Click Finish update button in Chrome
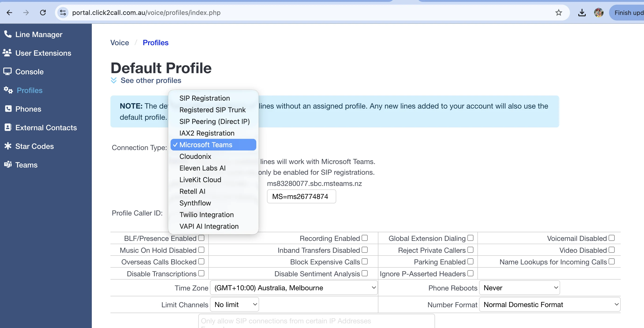 [x=627, y=13]
